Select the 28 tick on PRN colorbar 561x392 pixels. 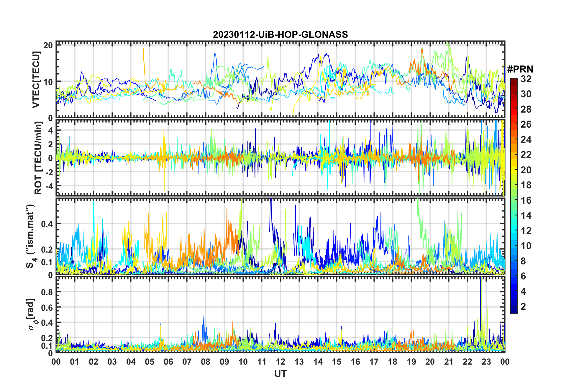[526, 109]
